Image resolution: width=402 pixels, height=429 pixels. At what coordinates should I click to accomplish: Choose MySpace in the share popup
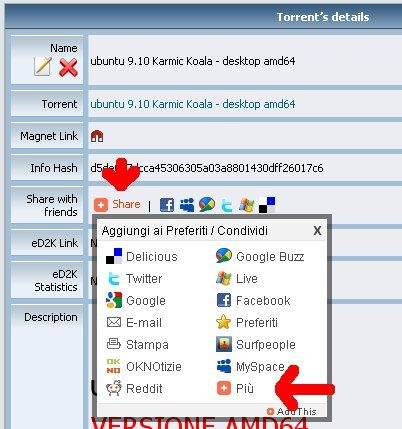(x=250, y=367)
